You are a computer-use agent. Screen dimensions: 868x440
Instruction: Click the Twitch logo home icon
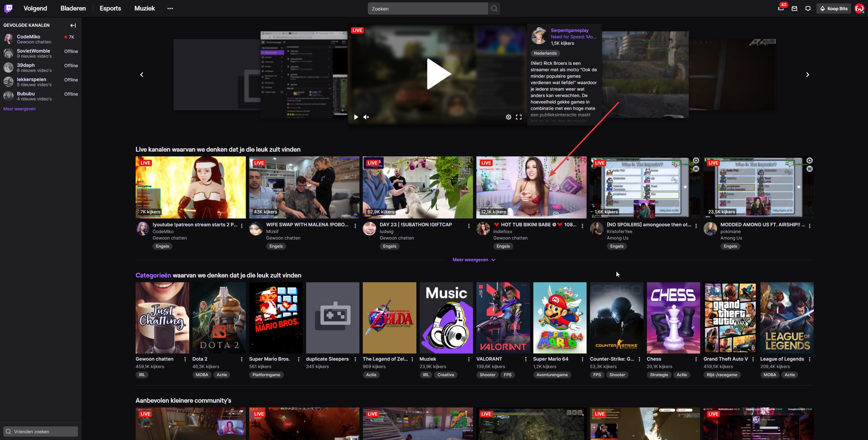click(8, 8)
